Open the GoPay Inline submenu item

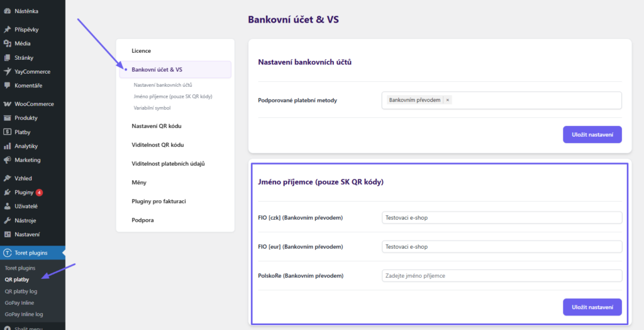[19, 302]
